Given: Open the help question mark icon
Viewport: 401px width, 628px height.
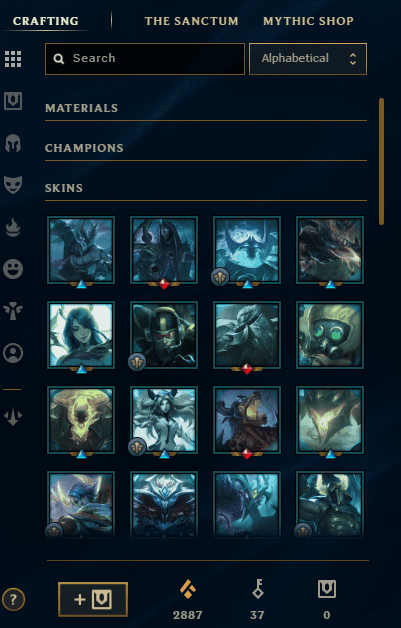Looking at the screenshot, I should pyautogui.click(x=13, y=600).
